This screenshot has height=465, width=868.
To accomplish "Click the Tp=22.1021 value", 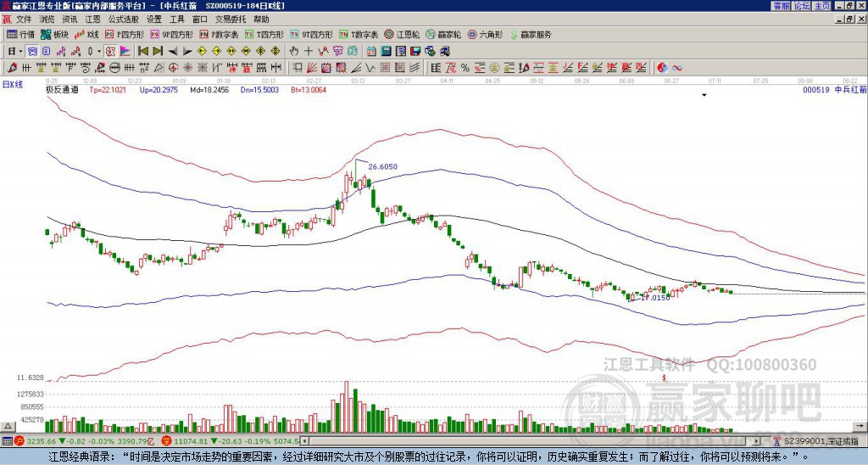I will point(108,89).
